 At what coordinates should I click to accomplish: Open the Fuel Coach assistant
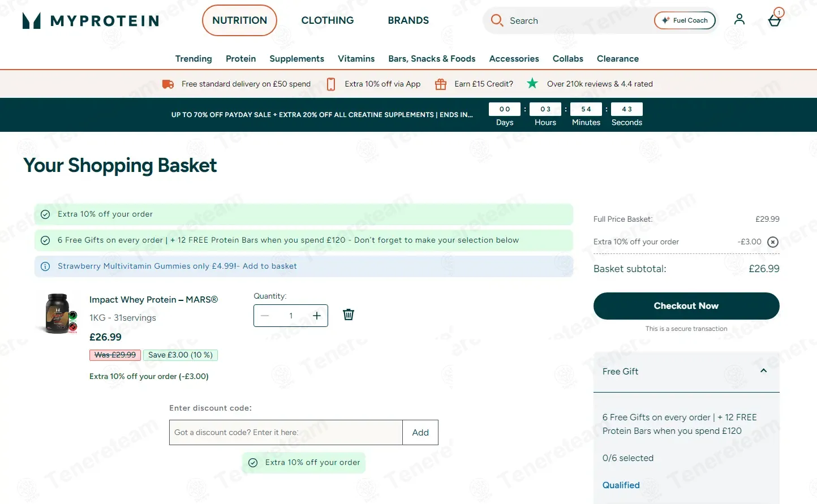point(685,20)
